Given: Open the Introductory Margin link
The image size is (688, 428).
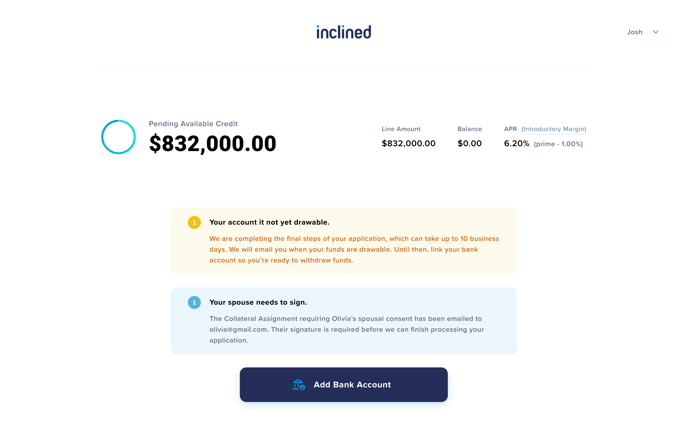Looking at the screenshot, I should (554, 129).
